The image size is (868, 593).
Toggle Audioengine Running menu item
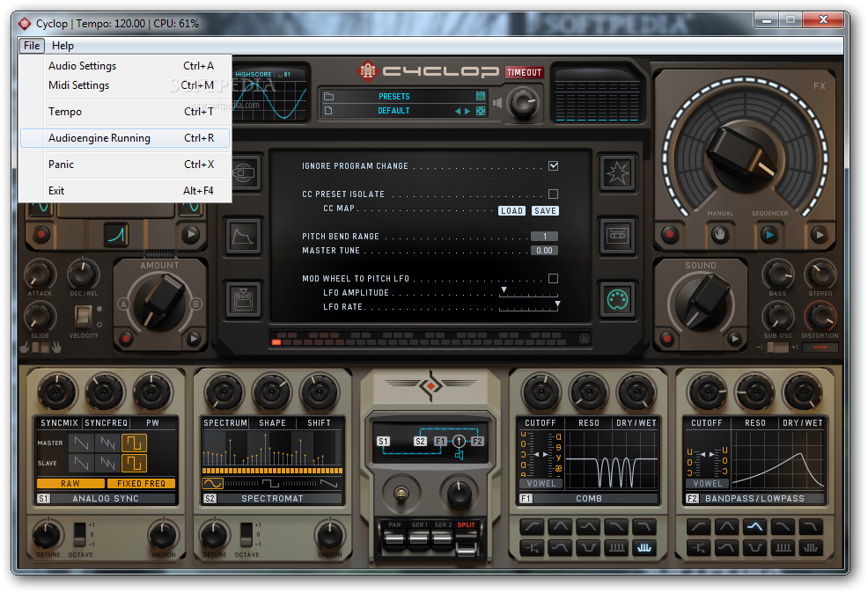(125, 138)
